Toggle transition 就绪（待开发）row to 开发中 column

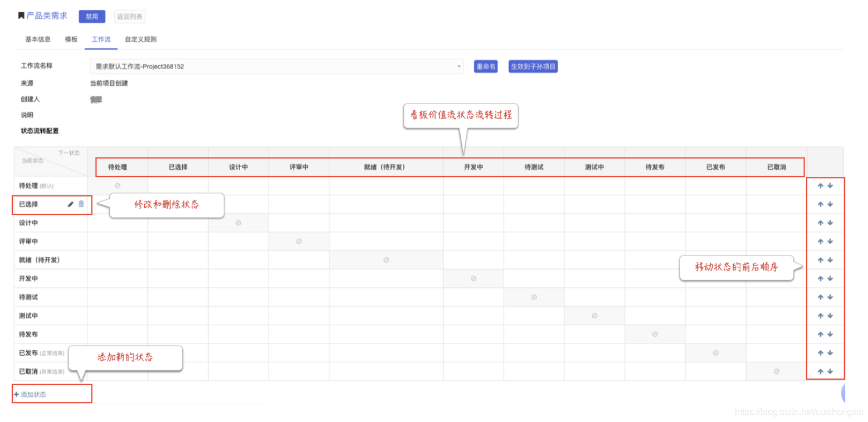474,260
